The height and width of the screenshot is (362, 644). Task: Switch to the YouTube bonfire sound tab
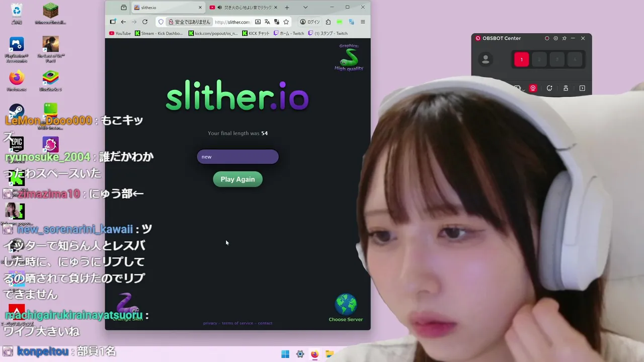[x=244, y=8]
